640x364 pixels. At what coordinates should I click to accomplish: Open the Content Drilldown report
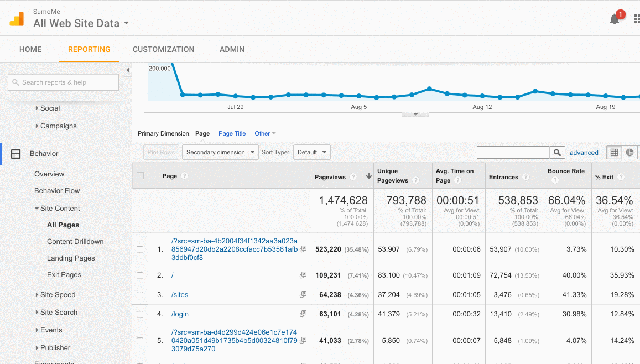[x=76, y=242]
